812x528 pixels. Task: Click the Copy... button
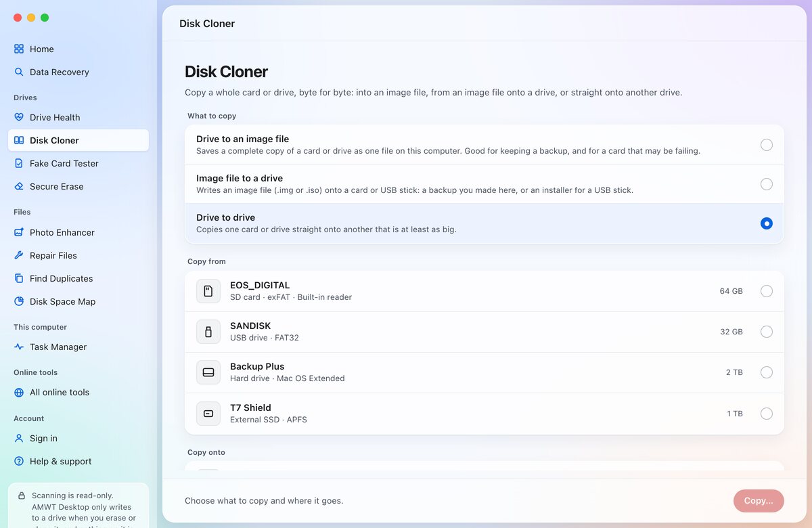pyautogui.click(x=759, y=501)
